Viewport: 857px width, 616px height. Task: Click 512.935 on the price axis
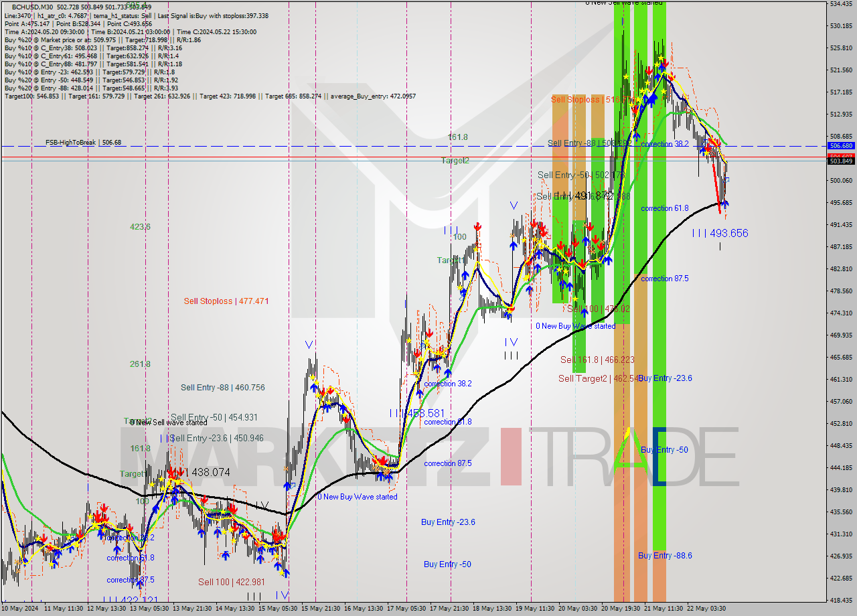click(x=841, y=114)
